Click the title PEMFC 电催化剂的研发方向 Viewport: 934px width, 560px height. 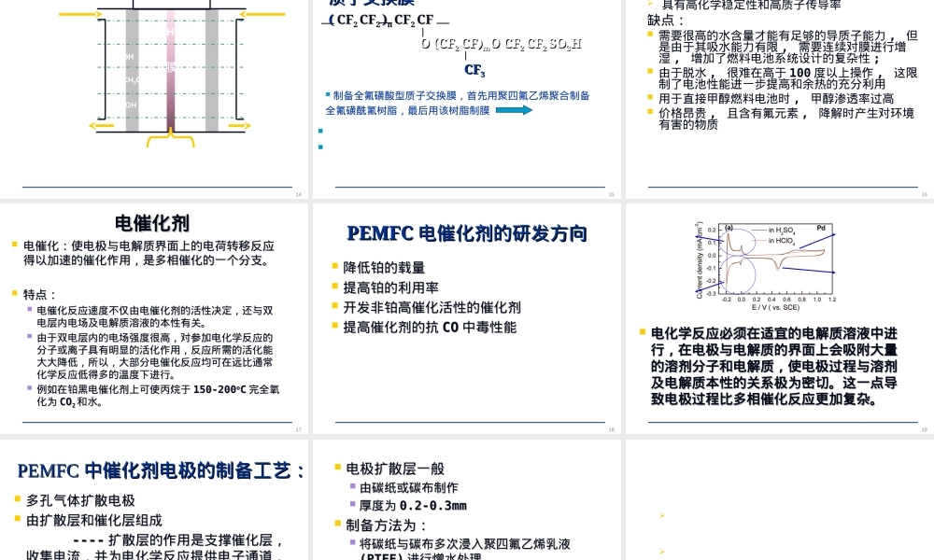tap(467, 233)
